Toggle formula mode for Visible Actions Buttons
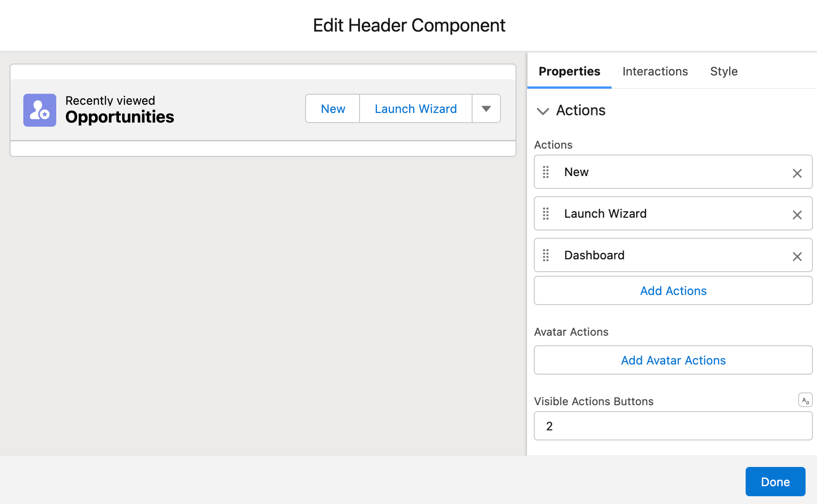 point(805,400)
